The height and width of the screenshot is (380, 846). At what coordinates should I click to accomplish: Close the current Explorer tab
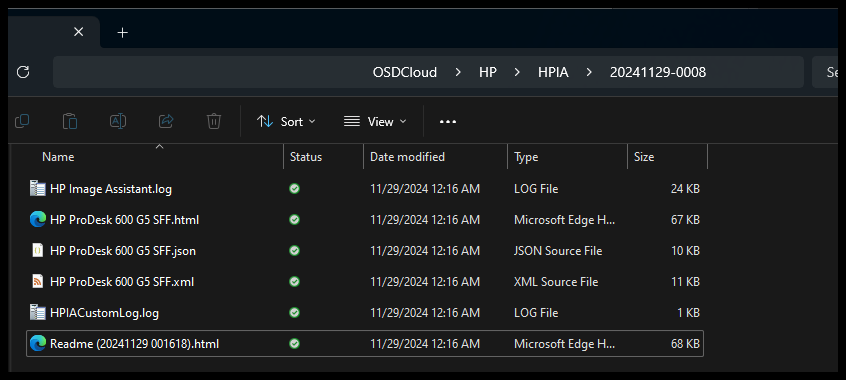[x=78, y=32]
